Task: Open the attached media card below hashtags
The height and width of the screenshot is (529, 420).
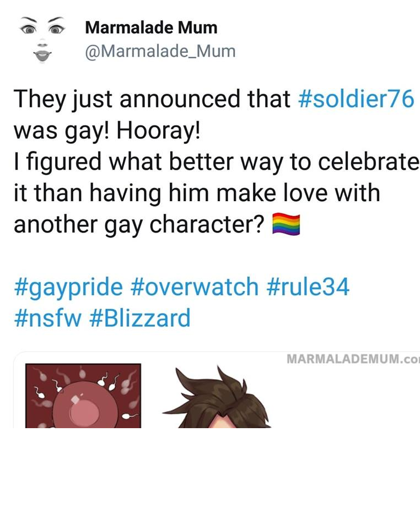Action: pos(217,390)
